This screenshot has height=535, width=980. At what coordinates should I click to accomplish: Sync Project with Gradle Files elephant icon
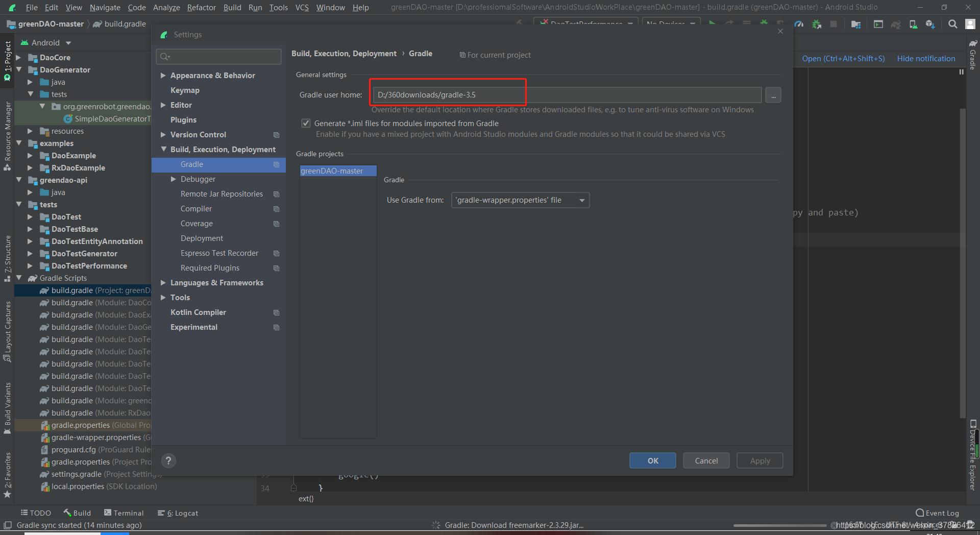[x=896, y=24]
